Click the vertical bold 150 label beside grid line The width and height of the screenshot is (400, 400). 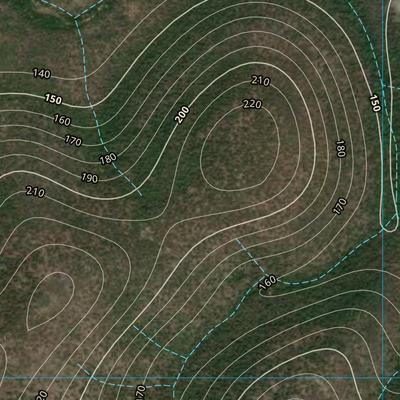(x=375, y=103)
